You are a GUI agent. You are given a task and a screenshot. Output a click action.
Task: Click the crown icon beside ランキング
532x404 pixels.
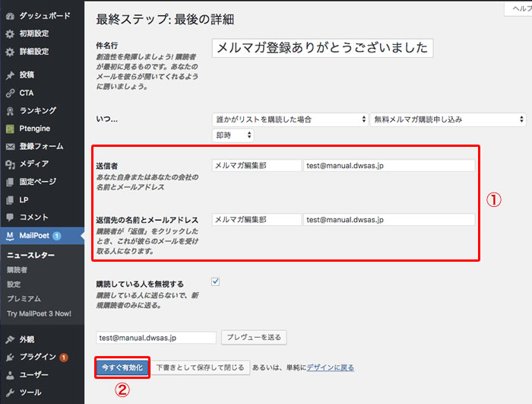click(10, 110)
